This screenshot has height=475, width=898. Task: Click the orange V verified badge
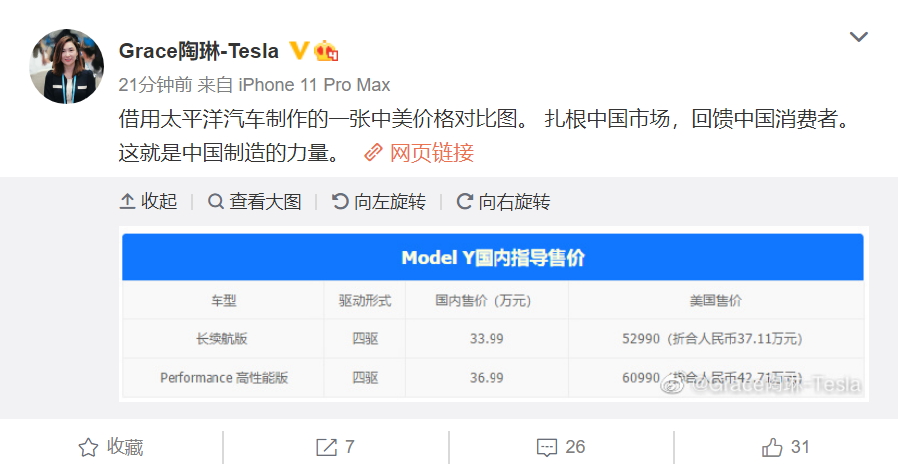pos(298,50)
